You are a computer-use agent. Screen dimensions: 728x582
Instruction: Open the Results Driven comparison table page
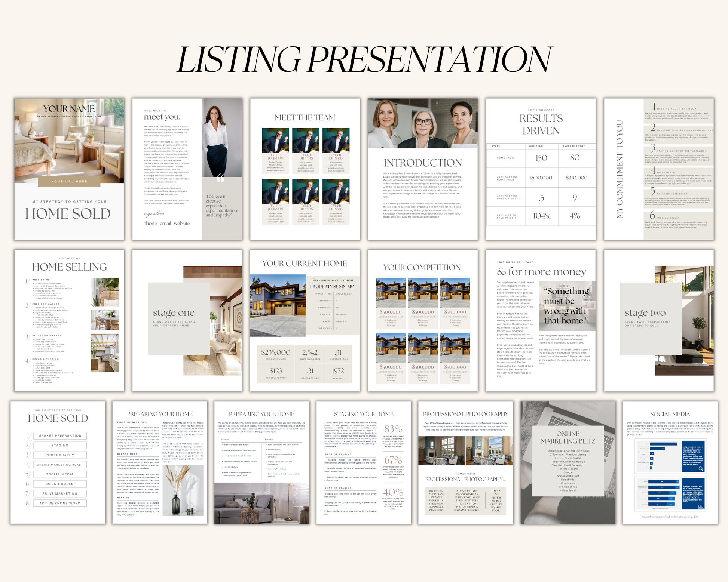point(541,169)
